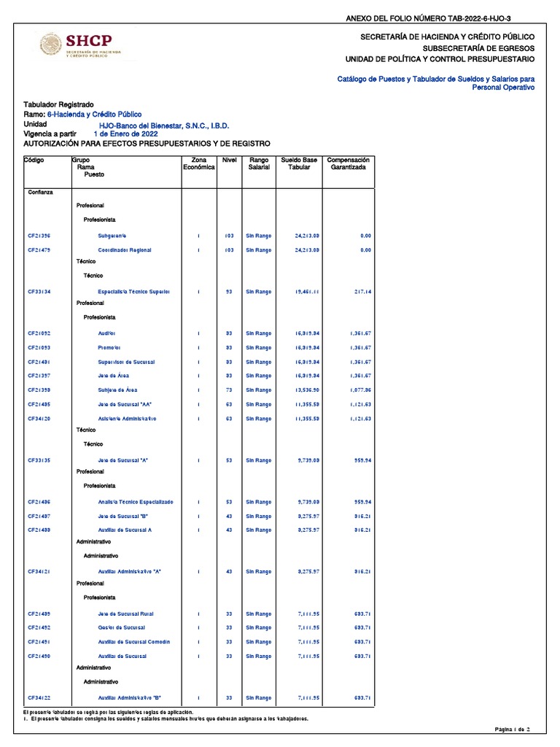The height and width of the screenshot is (747, 560).
Task: Click the 'Tabulador Registrado' label
Action: 58,104
